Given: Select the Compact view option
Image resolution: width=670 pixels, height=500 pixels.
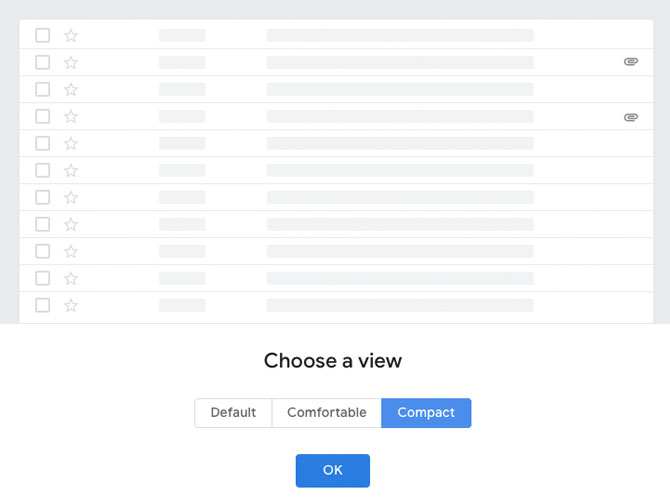Looking at the screenshot, I should click(x=426, y=413).
